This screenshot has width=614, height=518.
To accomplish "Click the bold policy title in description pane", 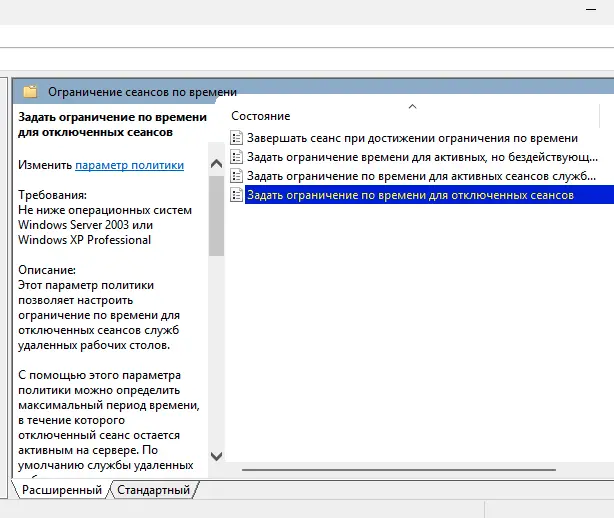I will click(112, 125).
